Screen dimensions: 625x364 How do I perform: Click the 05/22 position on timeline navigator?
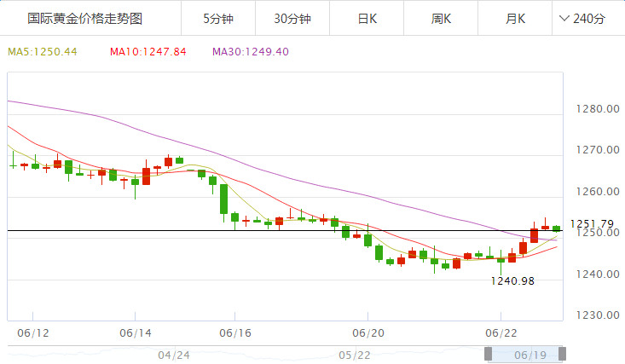(355, 355)
